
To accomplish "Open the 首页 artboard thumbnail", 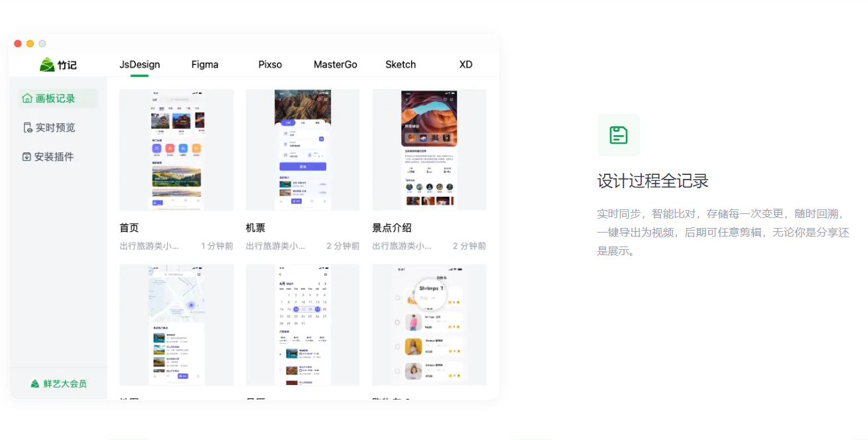I will tap(176, 150).
